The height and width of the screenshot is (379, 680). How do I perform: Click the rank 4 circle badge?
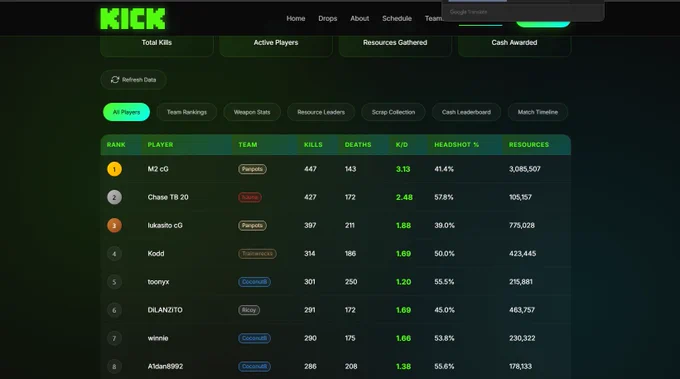click(114, 254)
